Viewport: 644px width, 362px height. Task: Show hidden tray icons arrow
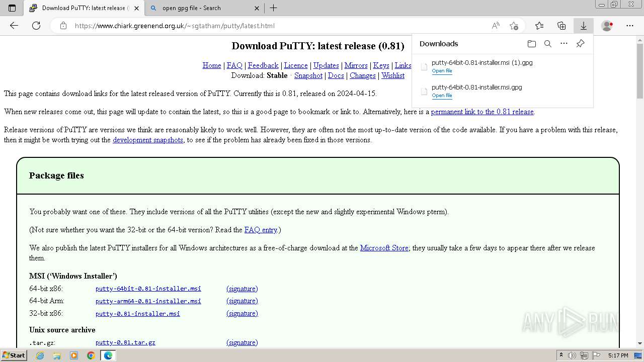(561, 355)
